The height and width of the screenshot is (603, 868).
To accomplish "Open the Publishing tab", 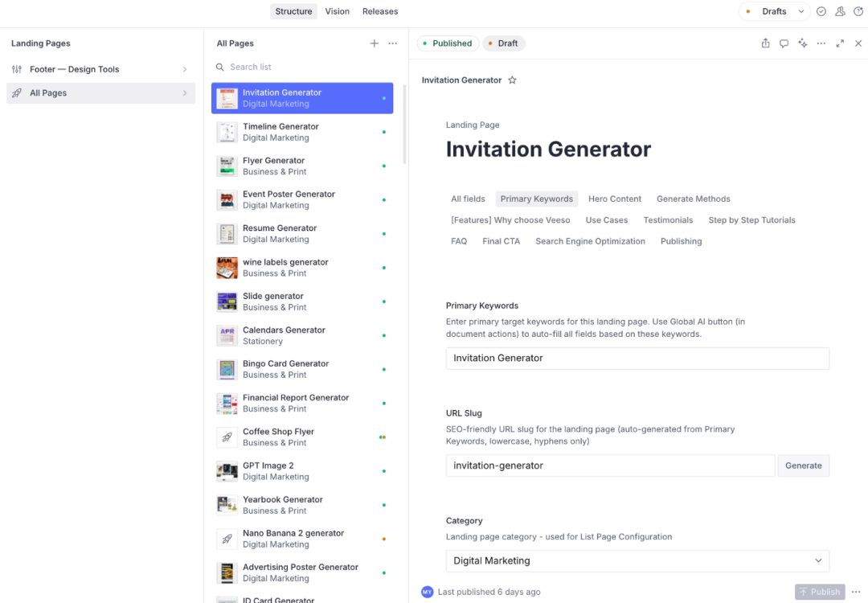I will pos(681,241).
